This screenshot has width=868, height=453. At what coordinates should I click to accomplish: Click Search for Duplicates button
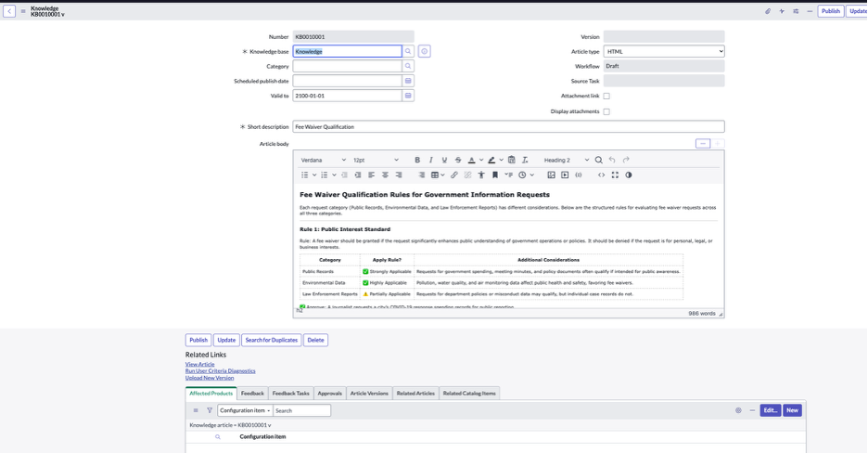pyautogui.click(x=271, y=340)
